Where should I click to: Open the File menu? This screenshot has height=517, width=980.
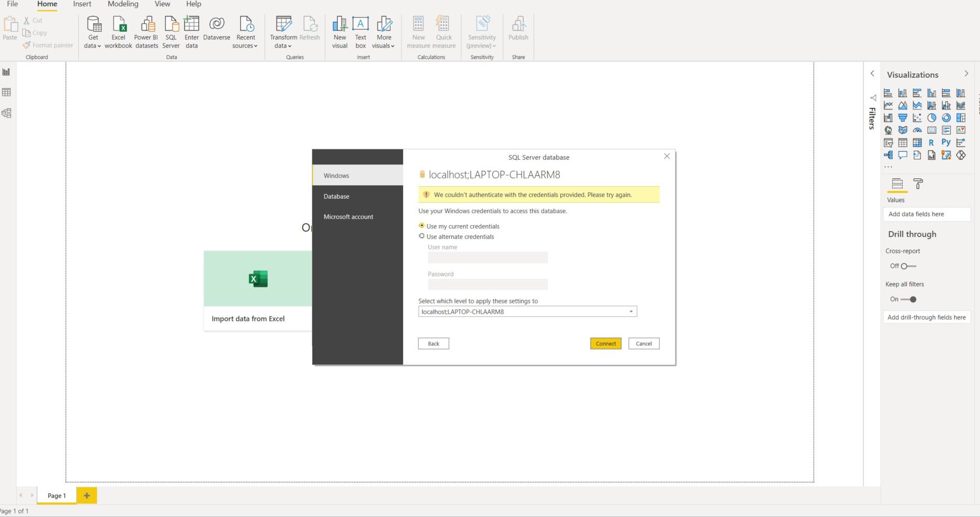(x=12, y=4)
